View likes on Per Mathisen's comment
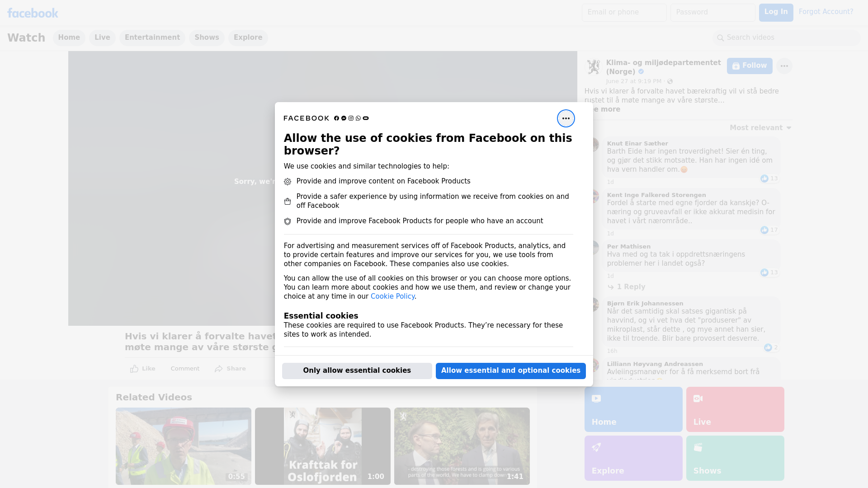 pos(769,272)
